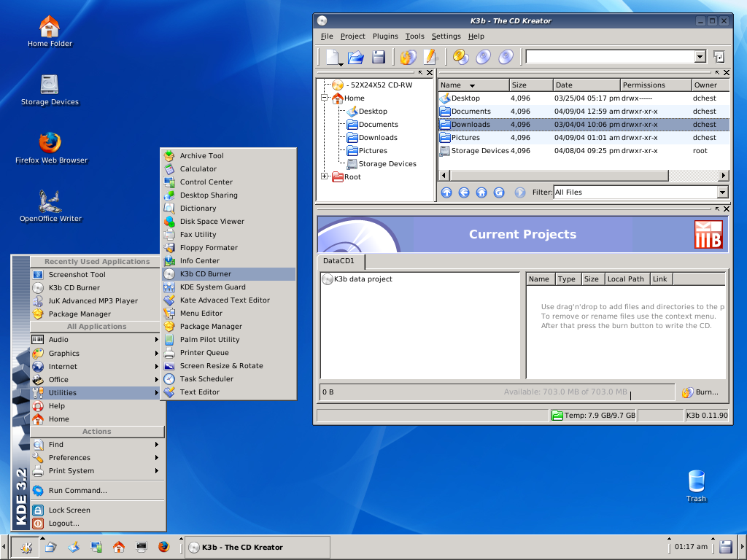747x560 pixels.
Task: Open KDE System Guard from menu
Action: [x=228, y=287]
